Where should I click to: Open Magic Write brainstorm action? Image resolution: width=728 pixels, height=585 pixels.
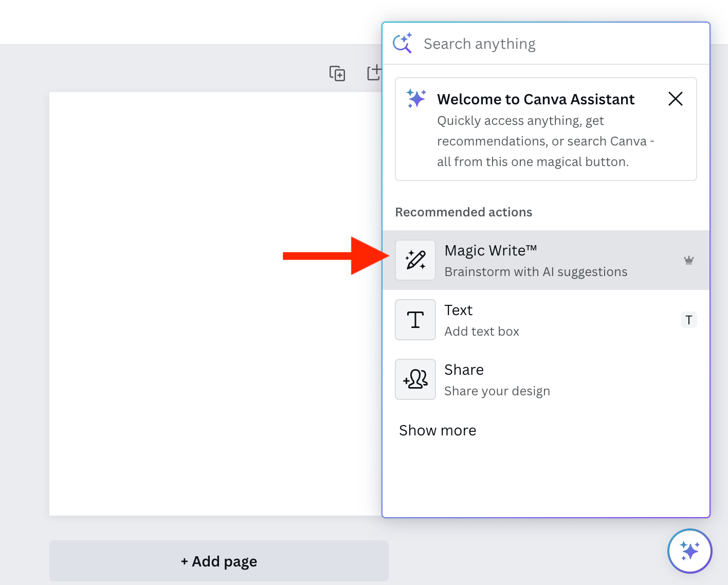(546, 260)
